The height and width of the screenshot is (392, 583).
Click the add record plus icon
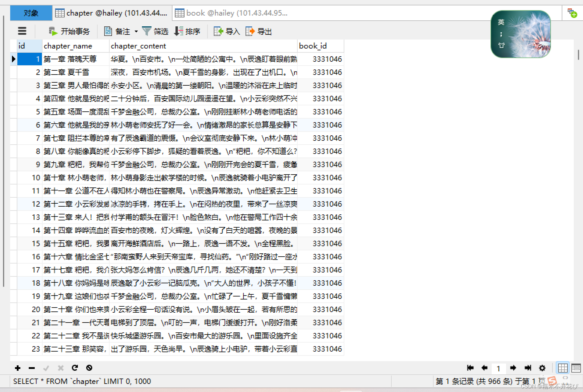click(18, 368)
